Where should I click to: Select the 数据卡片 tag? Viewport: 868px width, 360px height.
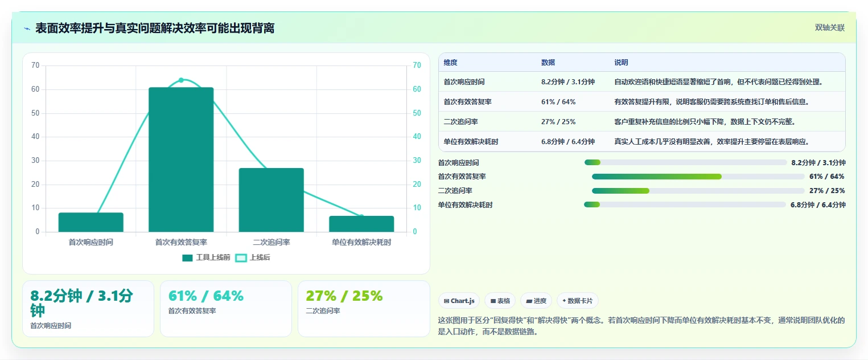(x=577, y=301)
